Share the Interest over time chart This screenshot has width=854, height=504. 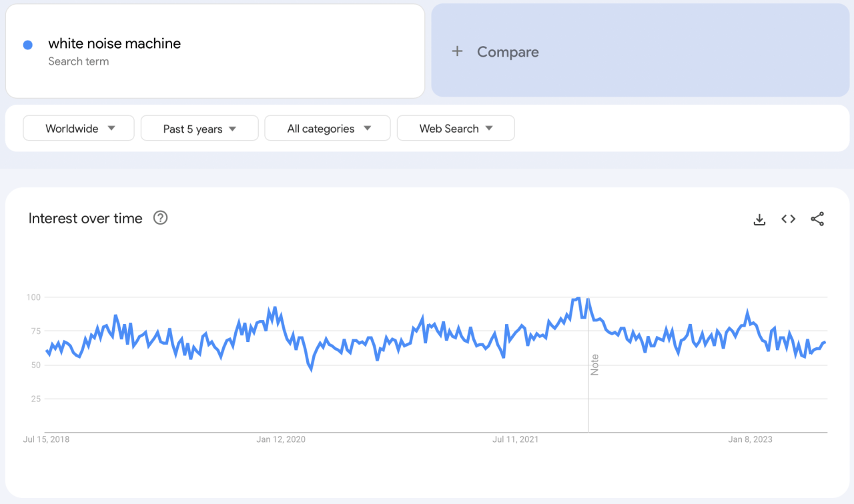point(817,218)
